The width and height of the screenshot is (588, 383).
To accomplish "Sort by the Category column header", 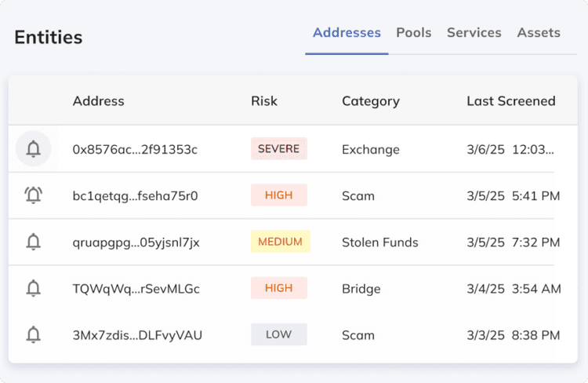I will 371,101.
